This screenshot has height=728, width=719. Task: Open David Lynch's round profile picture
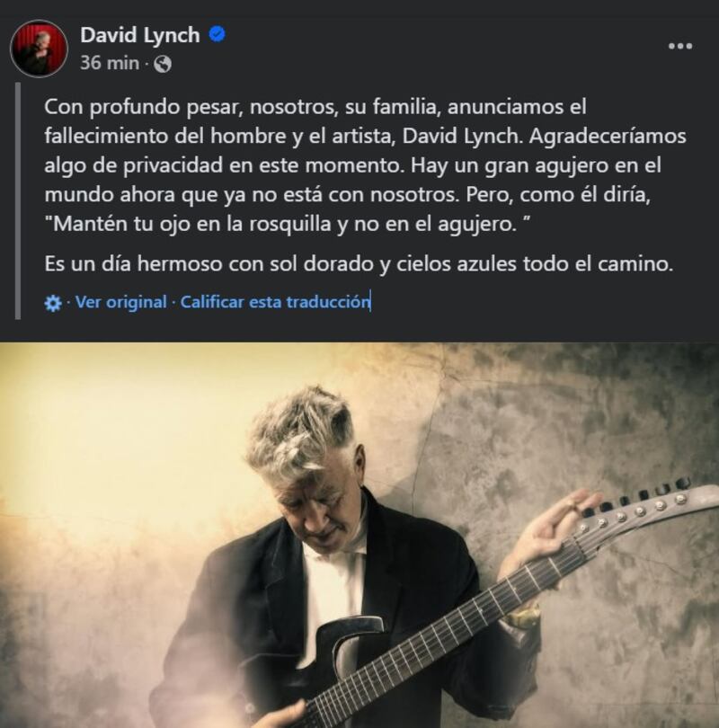tap(39, 49)
